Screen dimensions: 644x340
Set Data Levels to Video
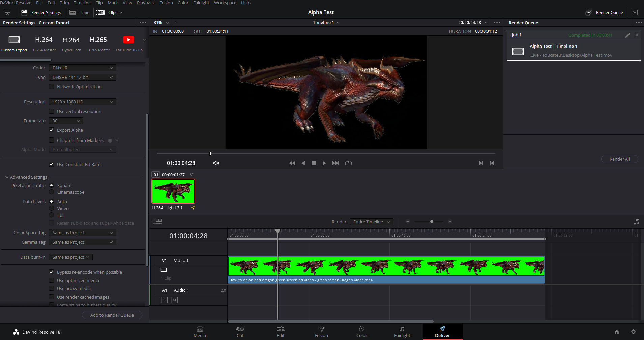click(x=52, y=208)
